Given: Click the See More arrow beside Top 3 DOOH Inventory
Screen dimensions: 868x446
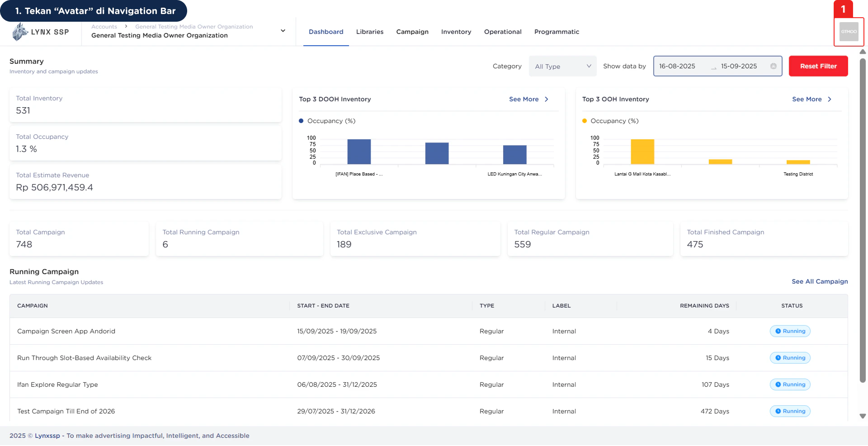Looking at the screenshot, I should (546, 99).
